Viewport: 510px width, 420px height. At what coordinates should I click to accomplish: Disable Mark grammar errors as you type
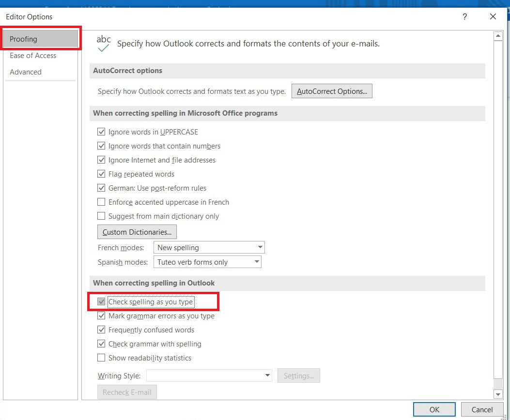(x=101, y=316)
